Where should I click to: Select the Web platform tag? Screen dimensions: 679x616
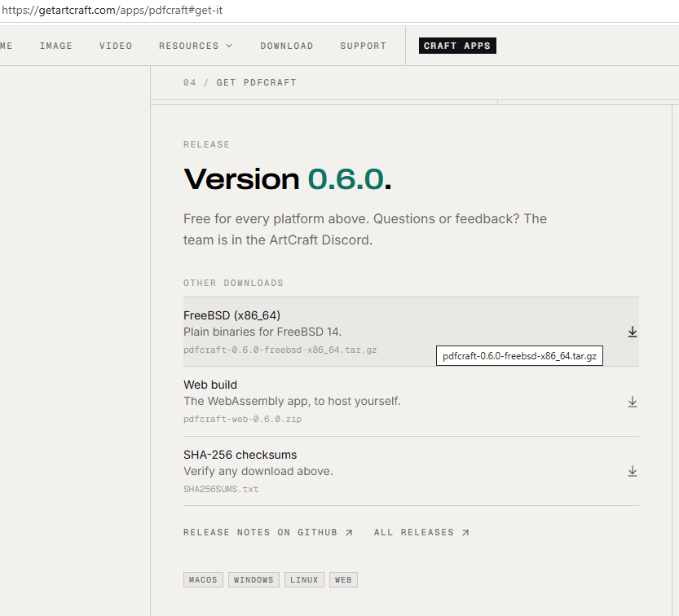point(343,579)
